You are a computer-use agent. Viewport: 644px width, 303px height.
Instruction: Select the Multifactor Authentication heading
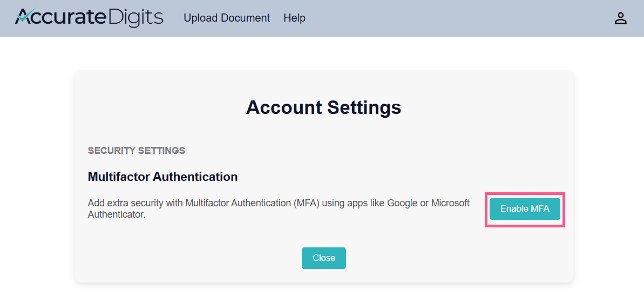[162, 177]
